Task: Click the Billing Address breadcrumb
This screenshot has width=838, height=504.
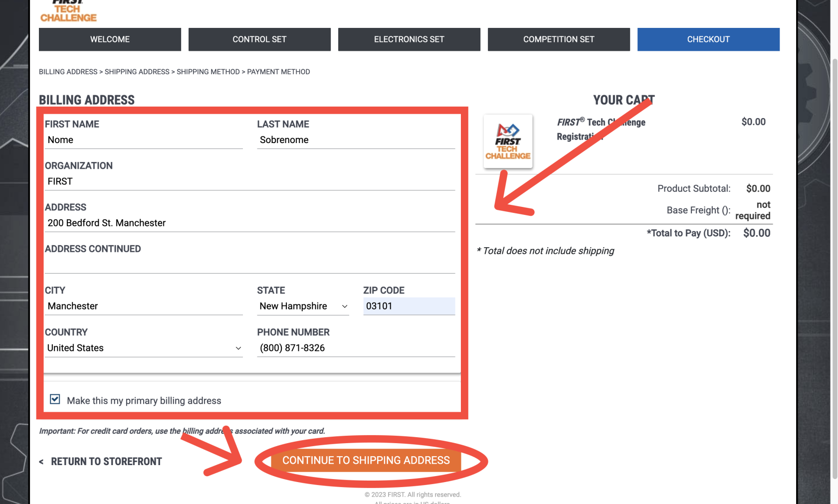Action: click(68, 72)
